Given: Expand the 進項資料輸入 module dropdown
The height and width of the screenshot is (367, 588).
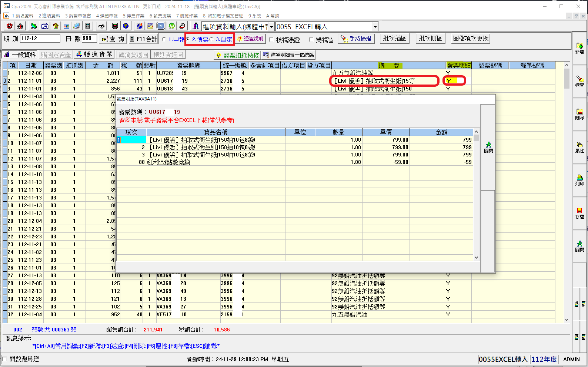Looking at the screenshot, I should click(x=271, y=27).
